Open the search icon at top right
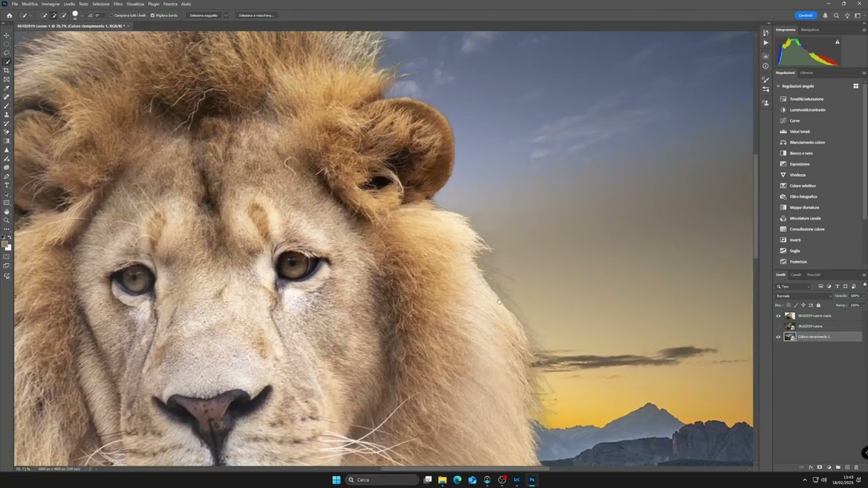The height and width of the screenshot is (488, 868). 836,15
